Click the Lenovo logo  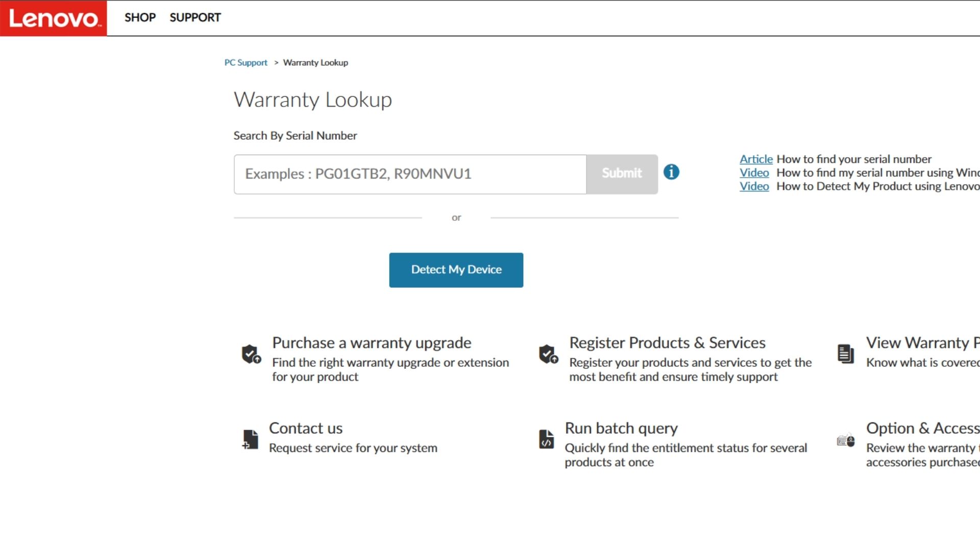pyautogui.click(x=54, y=18)
